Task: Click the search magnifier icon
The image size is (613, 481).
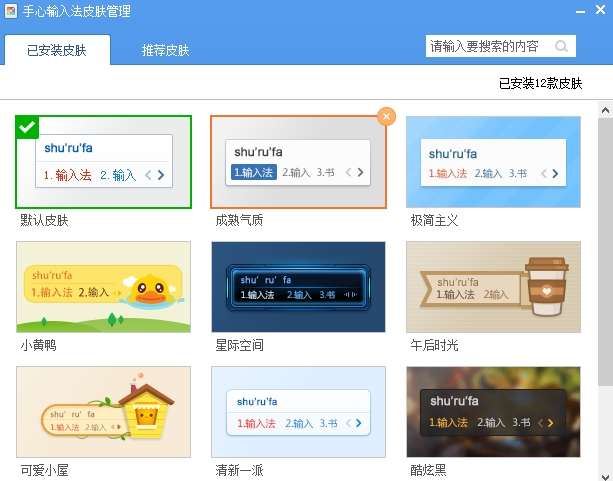Action: point(561,46)
